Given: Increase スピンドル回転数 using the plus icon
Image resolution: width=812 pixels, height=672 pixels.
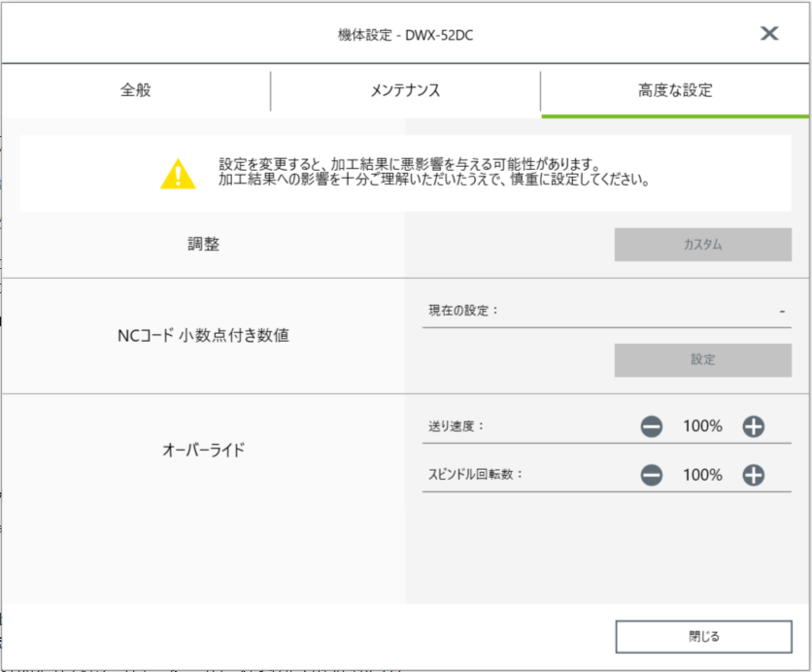Looking at the screenshot, I should 753,475.
